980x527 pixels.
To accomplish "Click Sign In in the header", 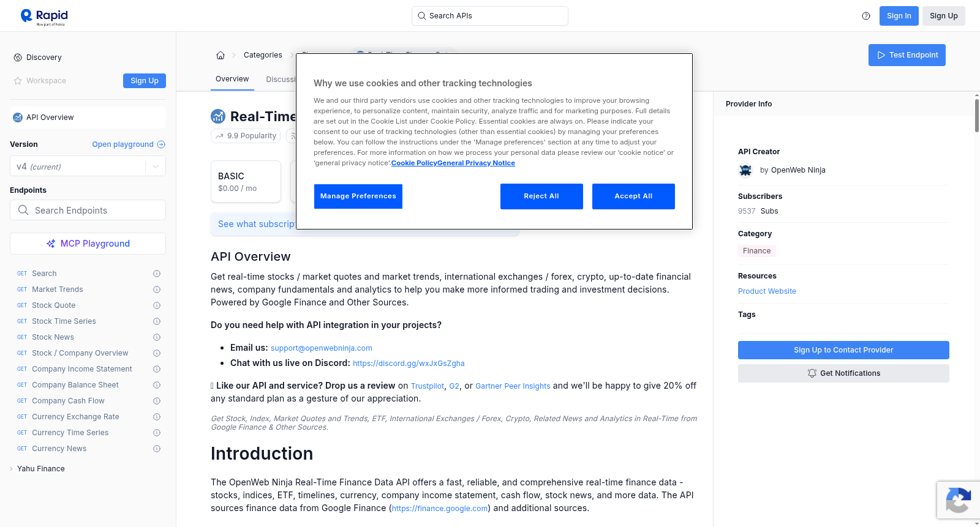I will tap(899, 16).
